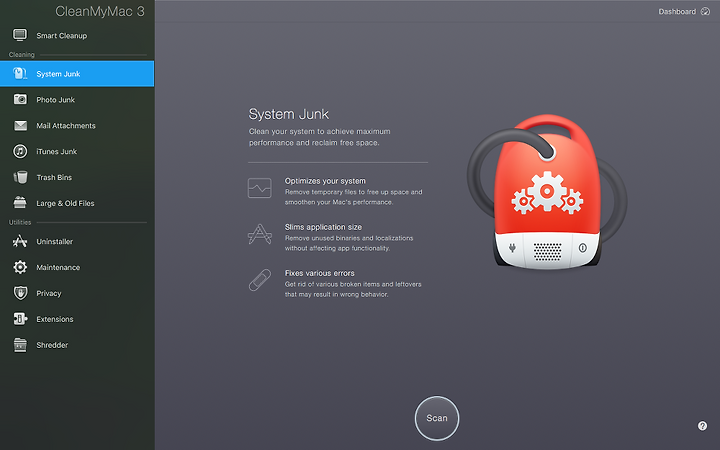Start the Scan button
Viewport: 720px width, 450px height.
pos(437,418)
